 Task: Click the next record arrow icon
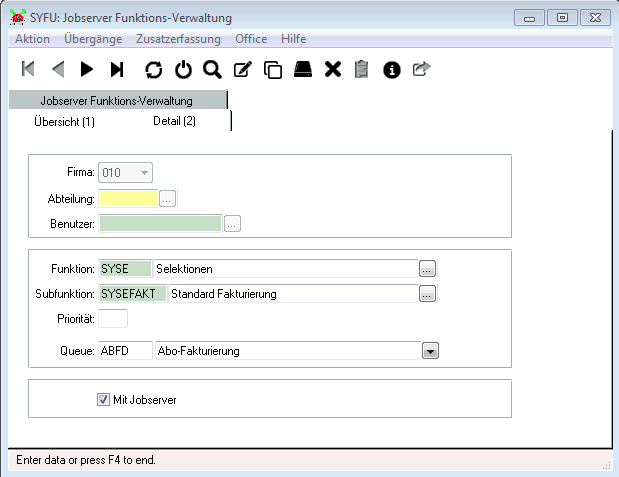pyautogui.click(x=87, y=69)
